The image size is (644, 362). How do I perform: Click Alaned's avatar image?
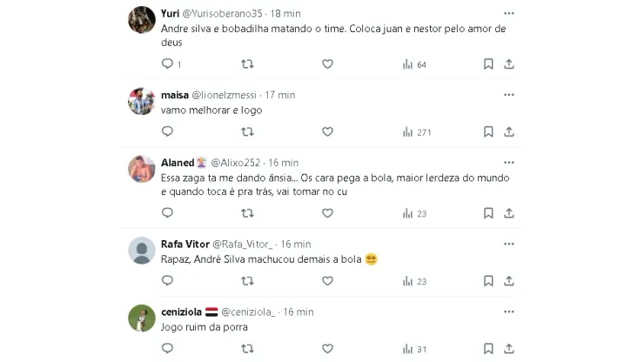[x=141, y=168]
